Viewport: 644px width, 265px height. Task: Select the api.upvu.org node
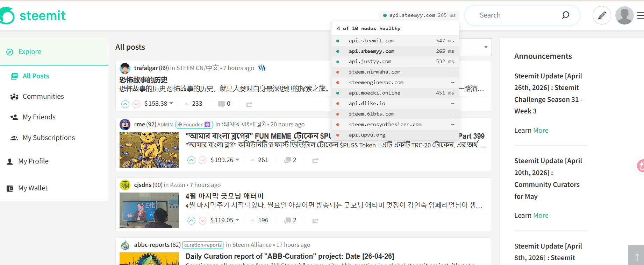395,135
